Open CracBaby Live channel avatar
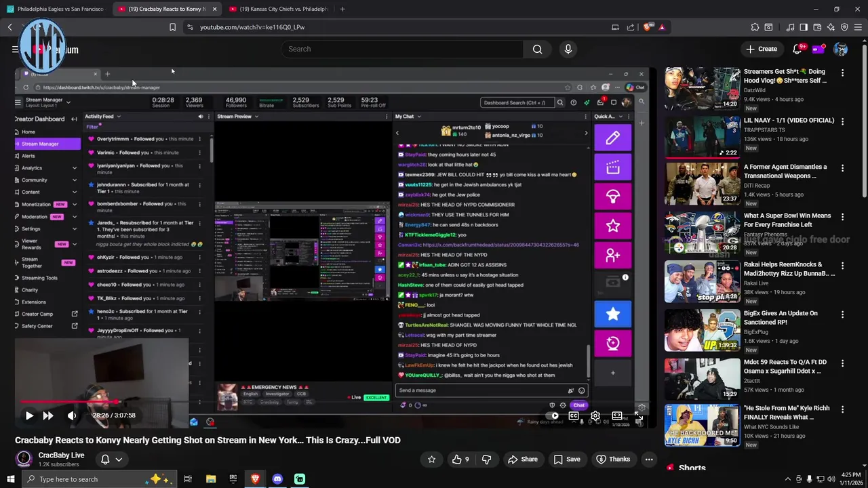 click(x=24, y=459)
